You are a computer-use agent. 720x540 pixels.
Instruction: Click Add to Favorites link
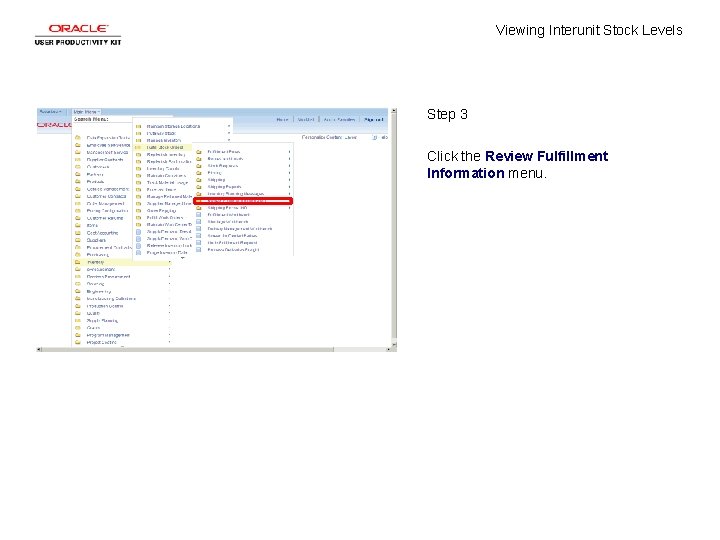(x=339, y=119)
